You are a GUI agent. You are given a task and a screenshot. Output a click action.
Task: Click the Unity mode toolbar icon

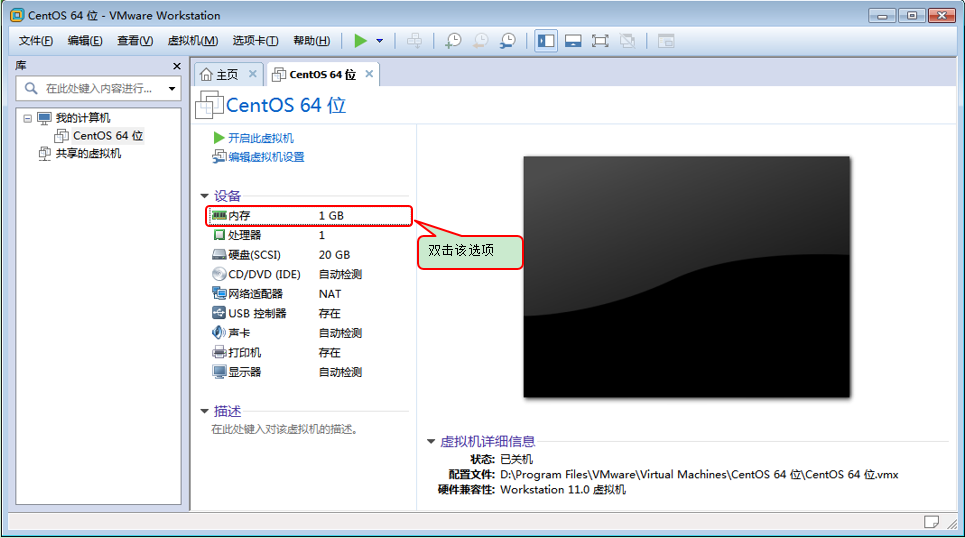click(x=627, y=41)
